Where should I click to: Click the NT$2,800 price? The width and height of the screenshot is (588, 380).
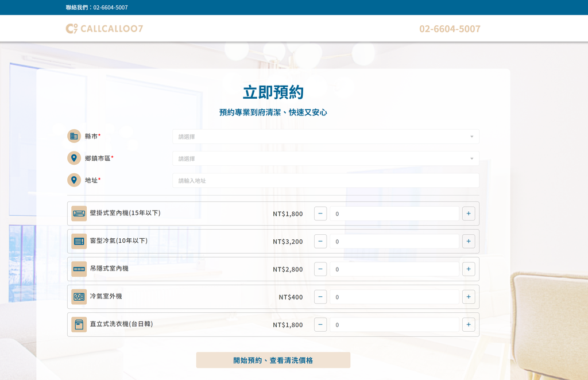[x=288, y=269]
